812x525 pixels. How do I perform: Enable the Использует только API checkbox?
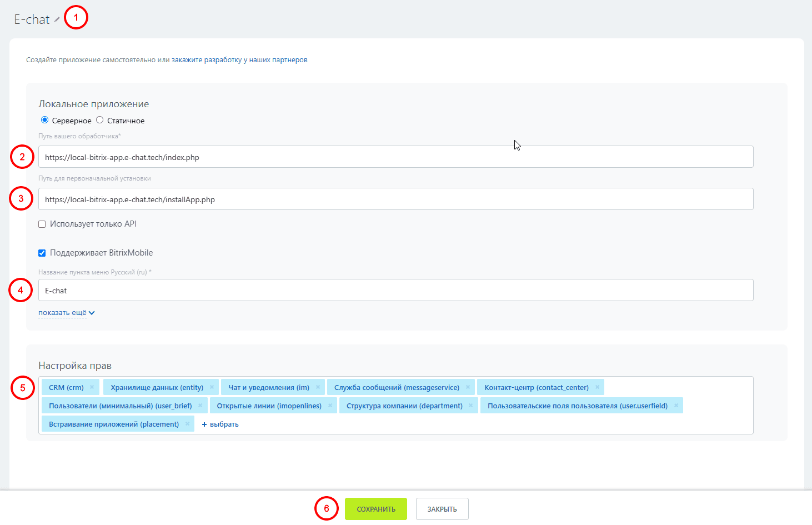pos(42,224)
